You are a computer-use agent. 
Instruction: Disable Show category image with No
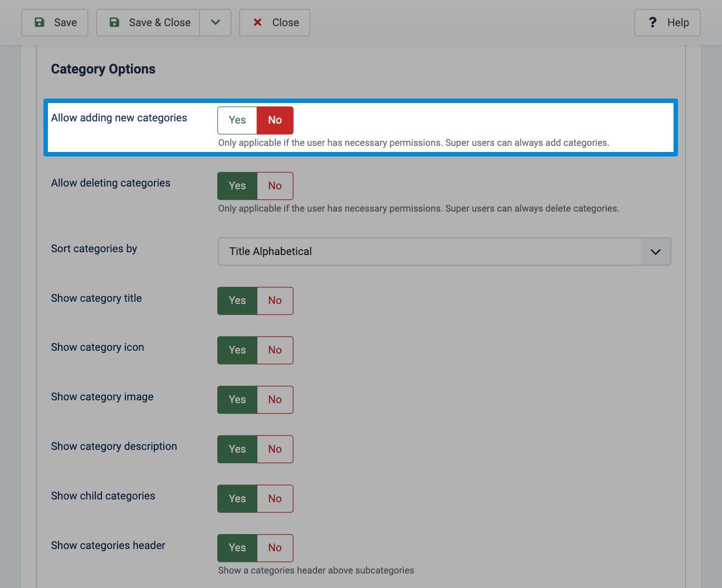(275, 400)
